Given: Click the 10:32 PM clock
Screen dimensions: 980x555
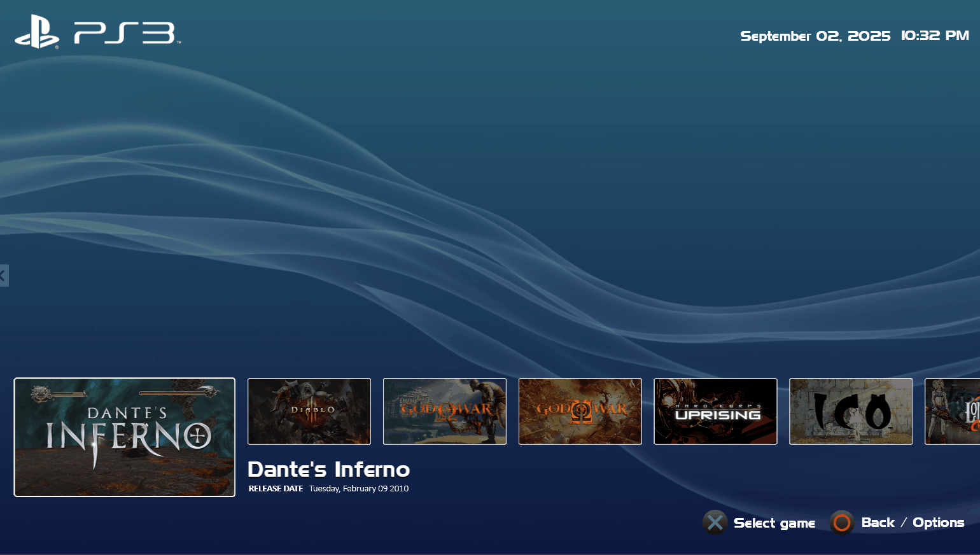Looking at the screenshot, I should coord(935,36).
